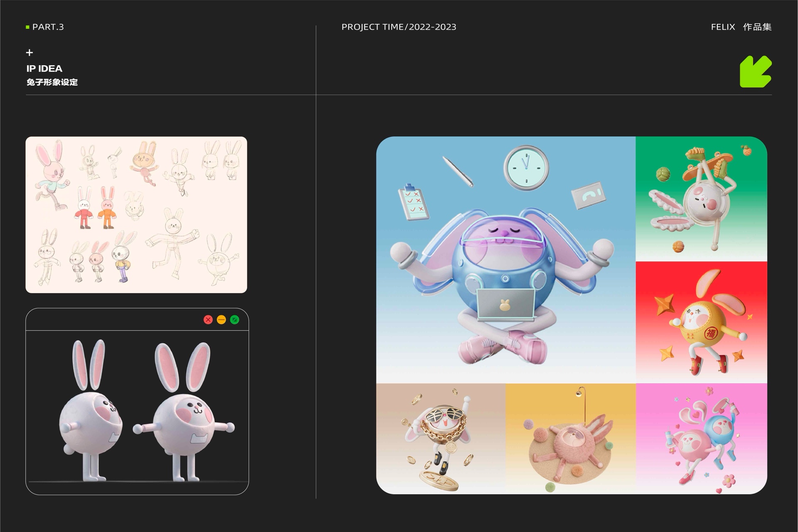Click the 兔子形象设定 subtitle
The width and height of the screenshot is (798, 532).
pos(52,82)
